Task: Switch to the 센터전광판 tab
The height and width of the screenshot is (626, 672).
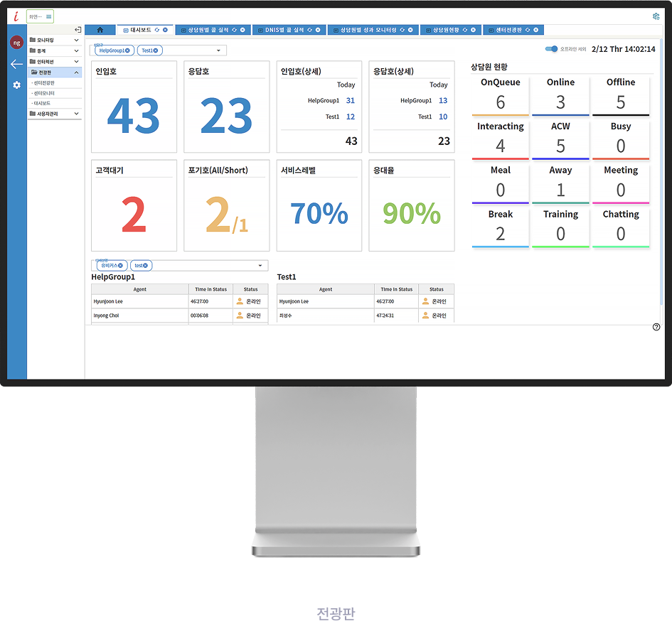Action: (508, 30)
